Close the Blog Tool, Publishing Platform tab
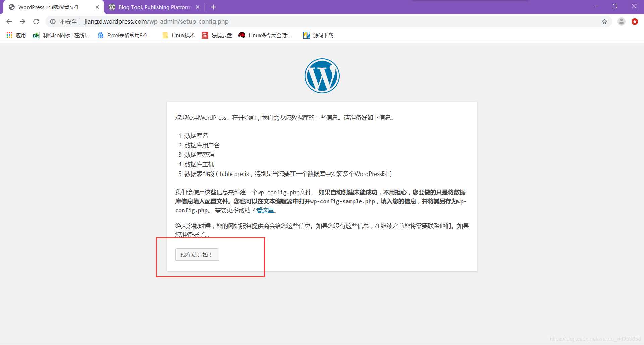The image size is (644, 345). coord(198,7)
